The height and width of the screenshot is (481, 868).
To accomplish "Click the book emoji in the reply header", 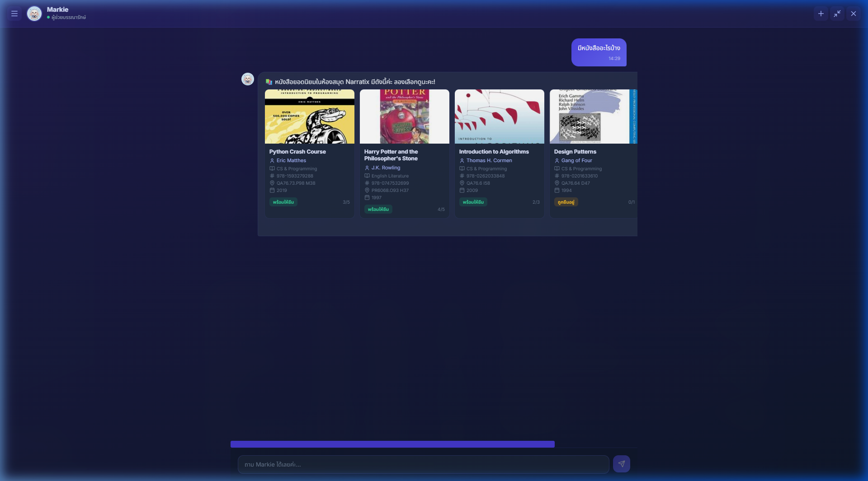I will click(269, 82).
